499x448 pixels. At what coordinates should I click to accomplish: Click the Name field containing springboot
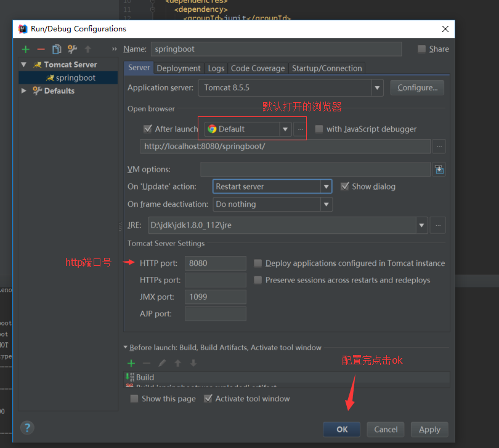coord(276,49)
